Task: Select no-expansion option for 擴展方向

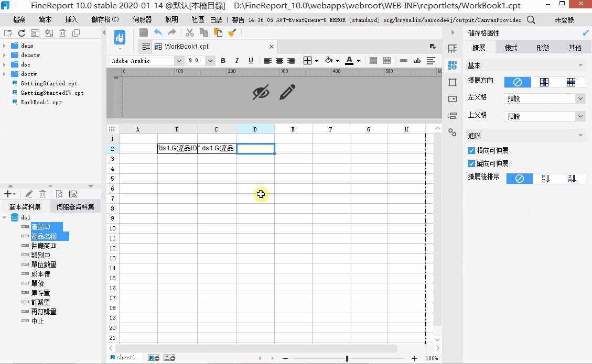Action: 518,82
